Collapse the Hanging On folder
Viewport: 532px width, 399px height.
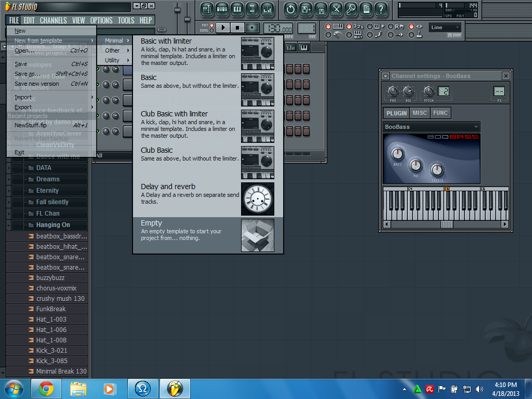tap(9, 225)
